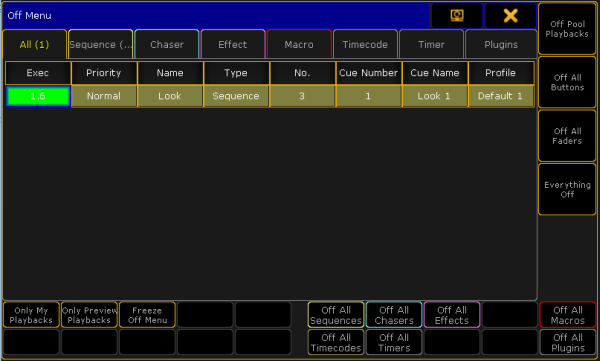Click the screen select icon in title bar
Screen dimensions: 600x361
[x=457, y=15]
